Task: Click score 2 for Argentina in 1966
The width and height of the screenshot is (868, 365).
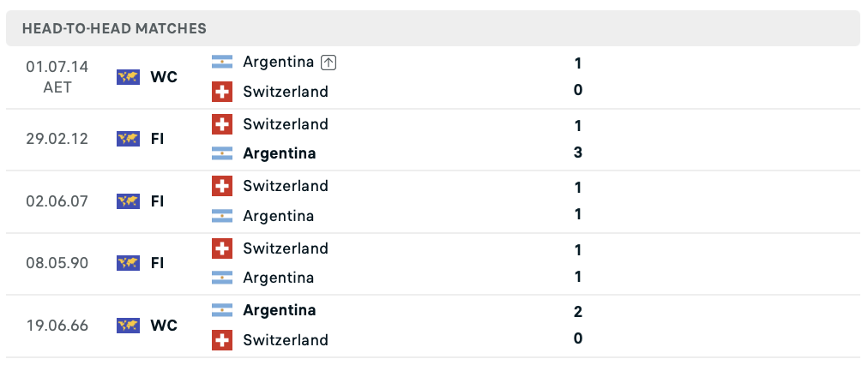Action: coord(578,312)
